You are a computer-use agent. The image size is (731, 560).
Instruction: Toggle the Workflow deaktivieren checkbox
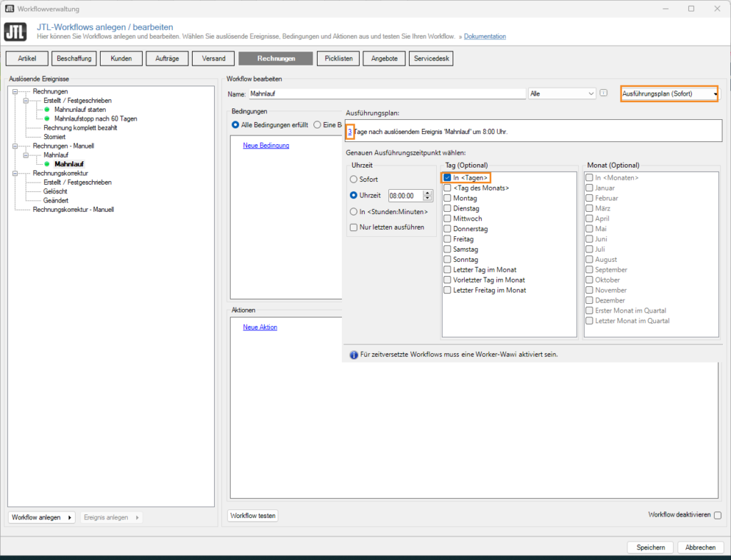coord(716,514)
